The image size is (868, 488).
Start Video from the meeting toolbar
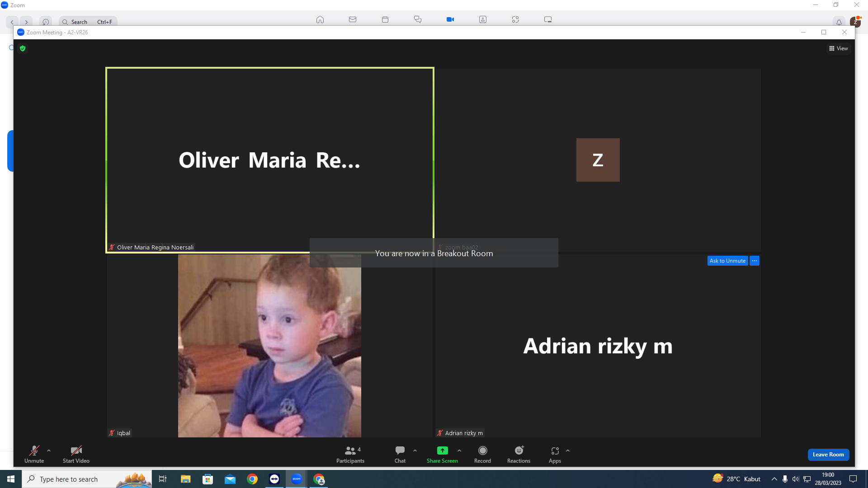tap(76, 454)
